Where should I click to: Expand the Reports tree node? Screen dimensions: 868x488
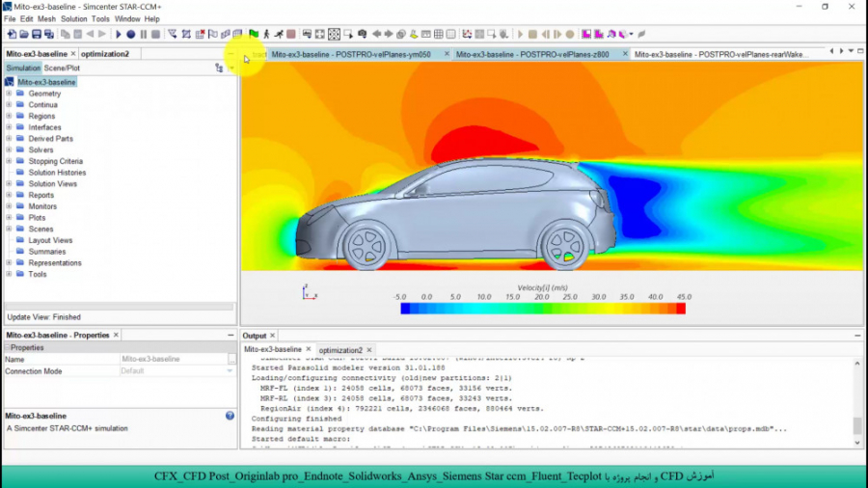[9, 196]
